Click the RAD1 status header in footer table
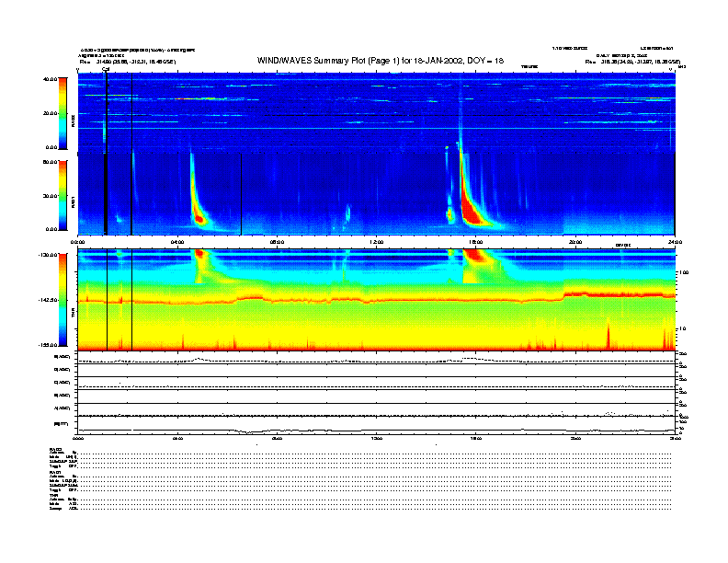Screen dimensions: 728x563 click(56, 473)
